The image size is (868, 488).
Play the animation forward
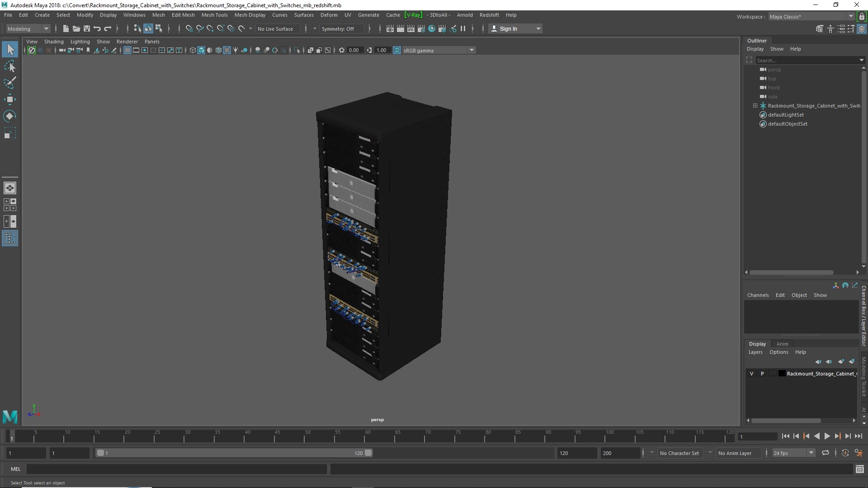click(827, 436)
